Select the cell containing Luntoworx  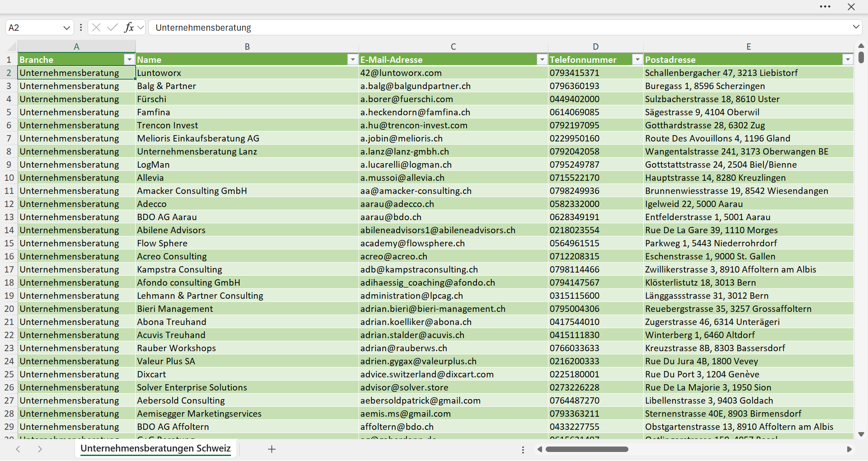click(x=247, y=73)
